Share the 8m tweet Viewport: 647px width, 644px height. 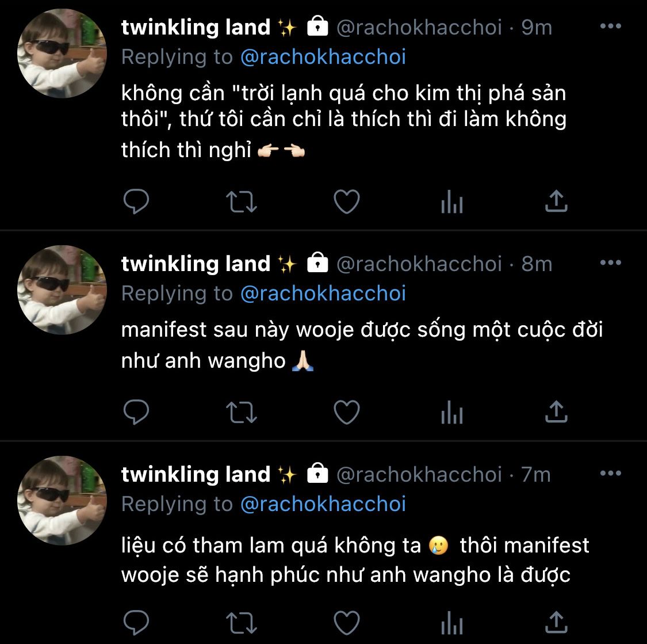coord(556,411)
